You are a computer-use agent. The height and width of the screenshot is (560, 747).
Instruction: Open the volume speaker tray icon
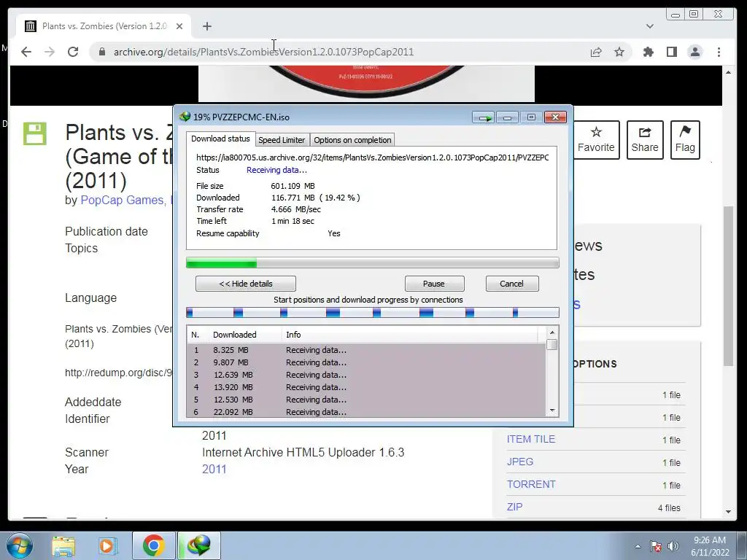point(673,546)
